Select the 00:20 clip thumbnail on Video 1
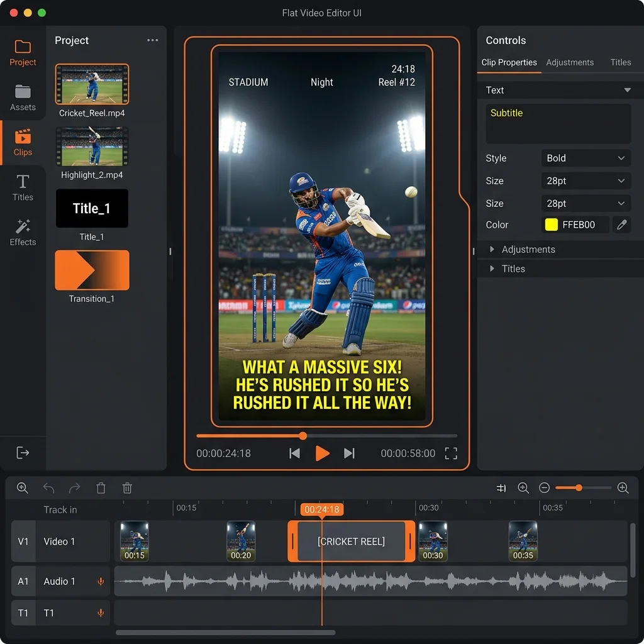This screenshot has height=644, width=644. coord(241,541)
